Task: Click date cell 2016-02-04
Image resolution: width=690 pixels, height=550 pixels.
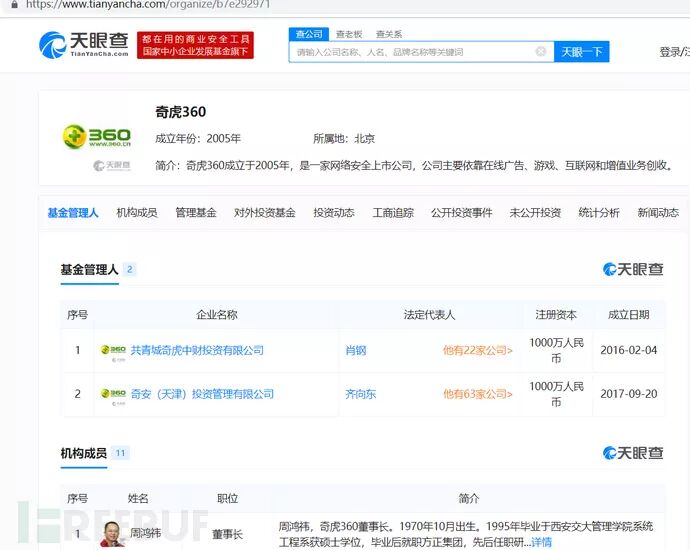Action: [628, 350]
